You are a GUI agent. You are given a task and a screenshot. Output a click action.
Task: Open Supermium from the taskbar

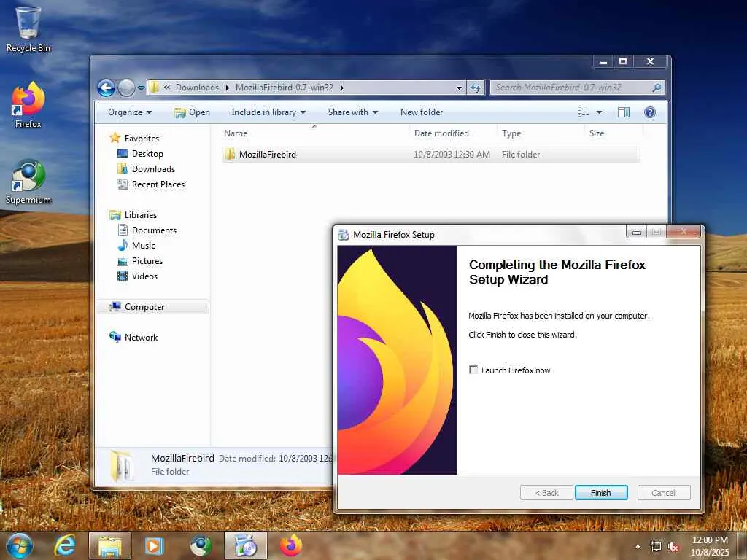point(201,545)
